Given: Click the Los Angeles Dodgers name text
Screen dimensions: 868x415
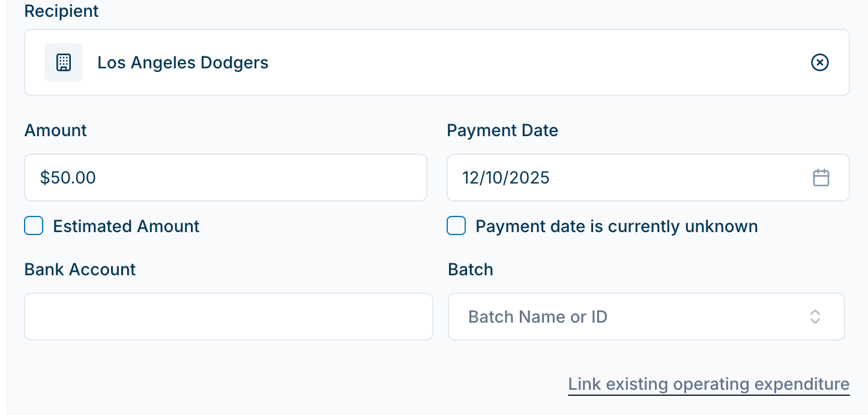Looking at the screenshot, I should click(x=182, y=62).
